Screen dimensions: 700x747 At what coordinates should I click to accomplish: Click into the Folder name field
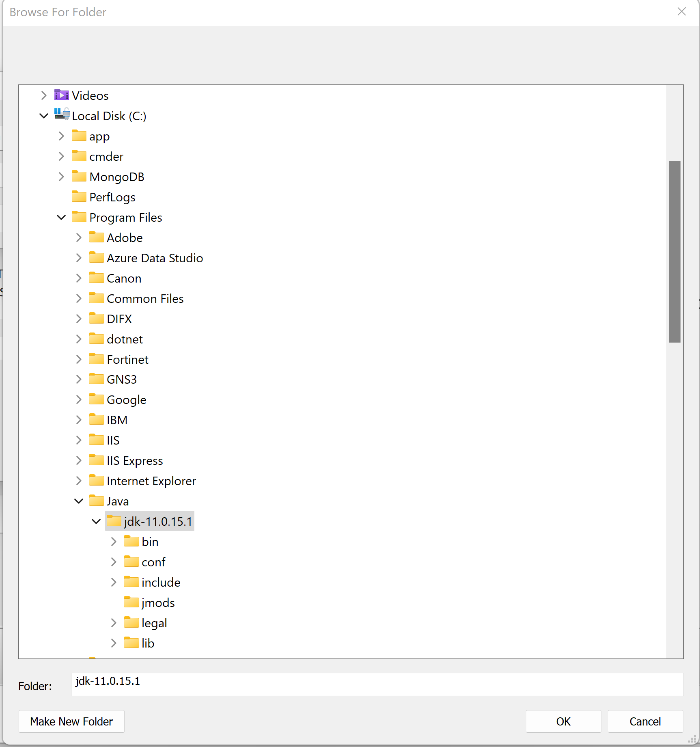click(377, 684)
